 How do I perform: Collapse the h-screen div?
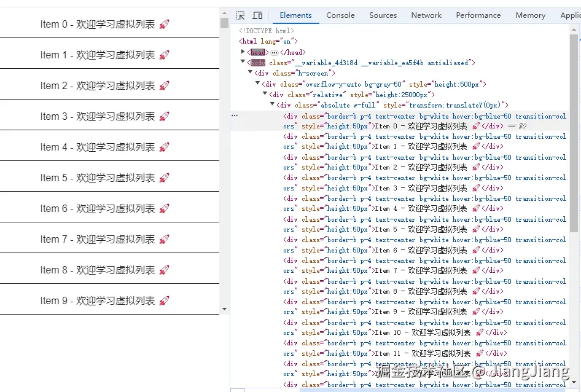(x=250, y=73)
